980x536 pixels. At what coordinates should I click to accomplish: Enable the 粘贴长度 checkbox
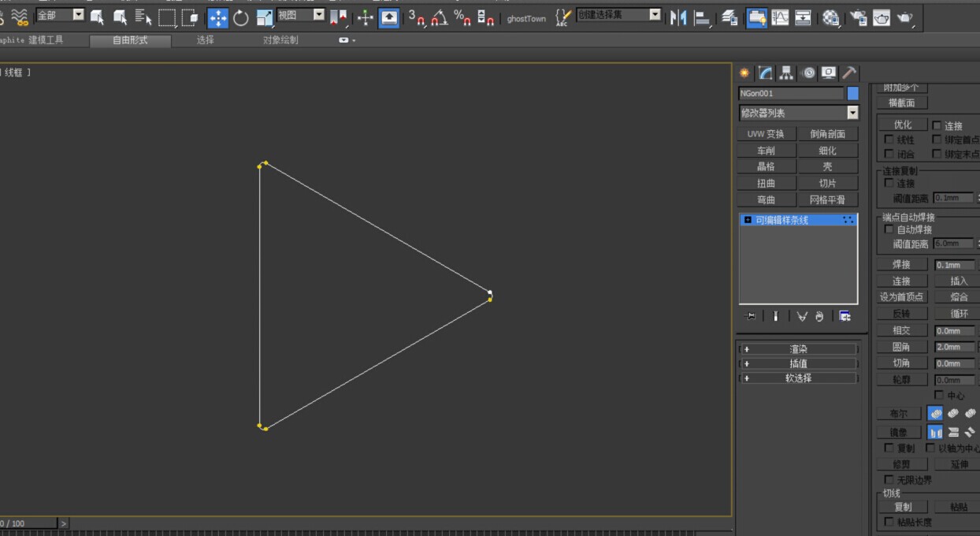(889, 522)
